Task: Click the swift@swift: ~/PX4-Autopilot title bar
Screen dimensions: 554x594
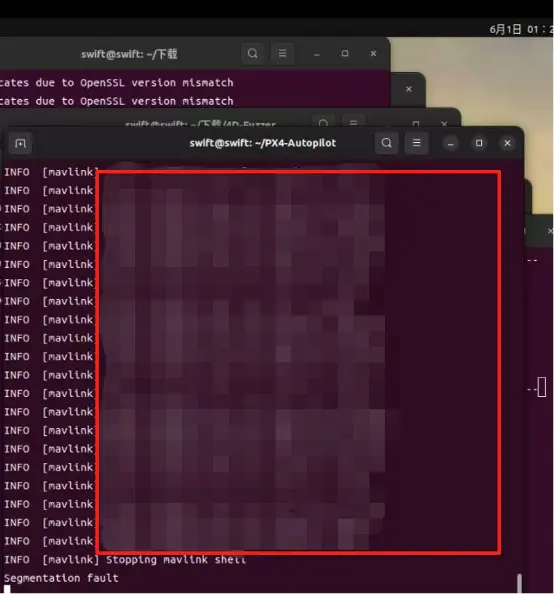Action: pyautogui.click(x=263, y=143)
